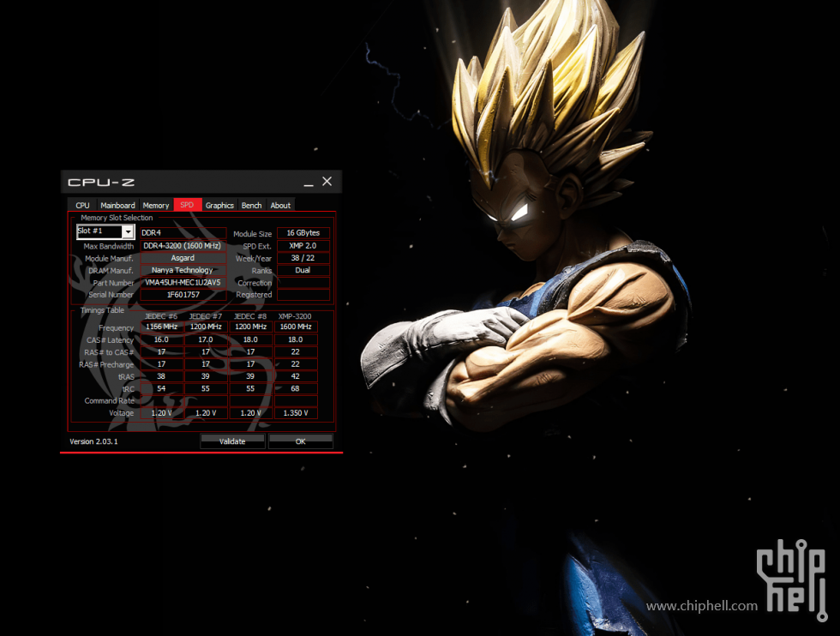
Task: Click the empty Registered field
Action: pyautogui.click(x=303, y=295)
